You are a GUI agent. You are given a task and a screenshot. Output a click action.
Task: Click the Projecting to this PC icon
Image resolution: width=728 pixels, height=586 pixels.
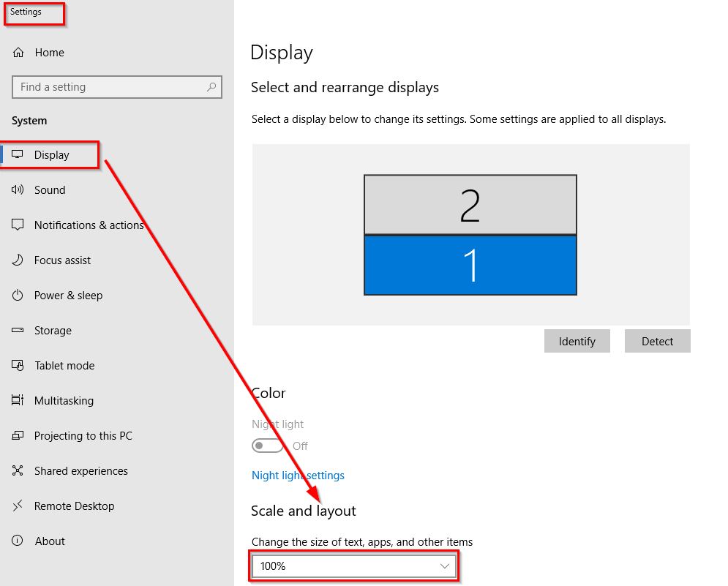(x=17, y=435)
